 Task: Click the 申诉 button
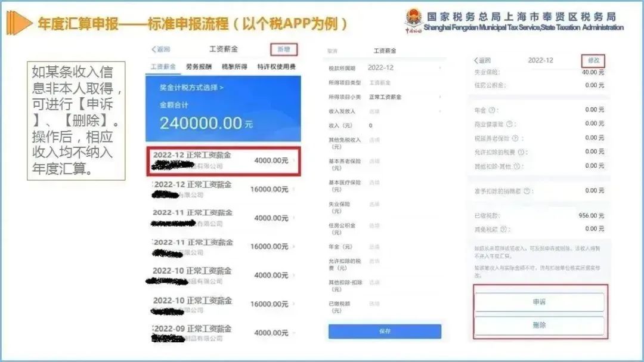(539, 302)
